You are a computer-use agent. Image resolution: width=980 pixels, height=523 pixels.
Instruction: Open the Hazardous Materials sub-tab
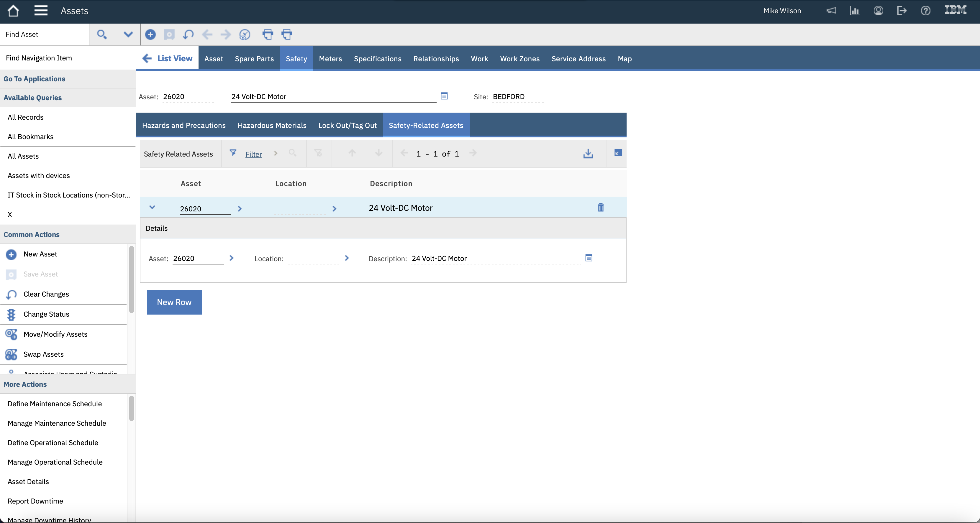pos(272,125)
